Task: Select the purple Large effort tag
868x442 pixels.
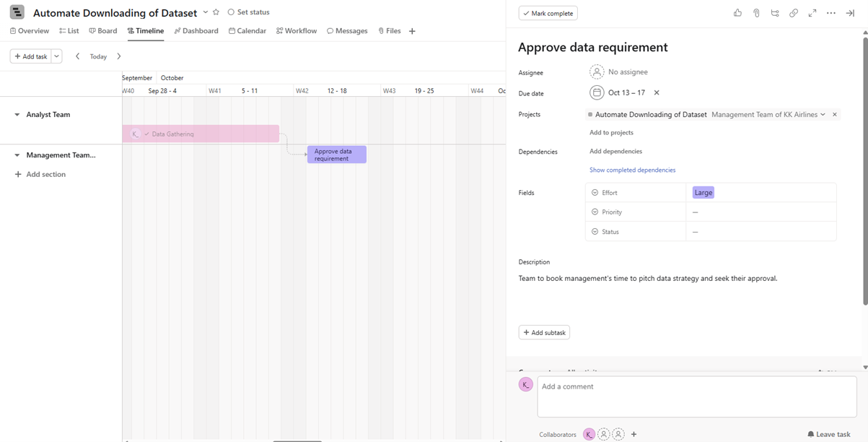Action: (703, 193)
